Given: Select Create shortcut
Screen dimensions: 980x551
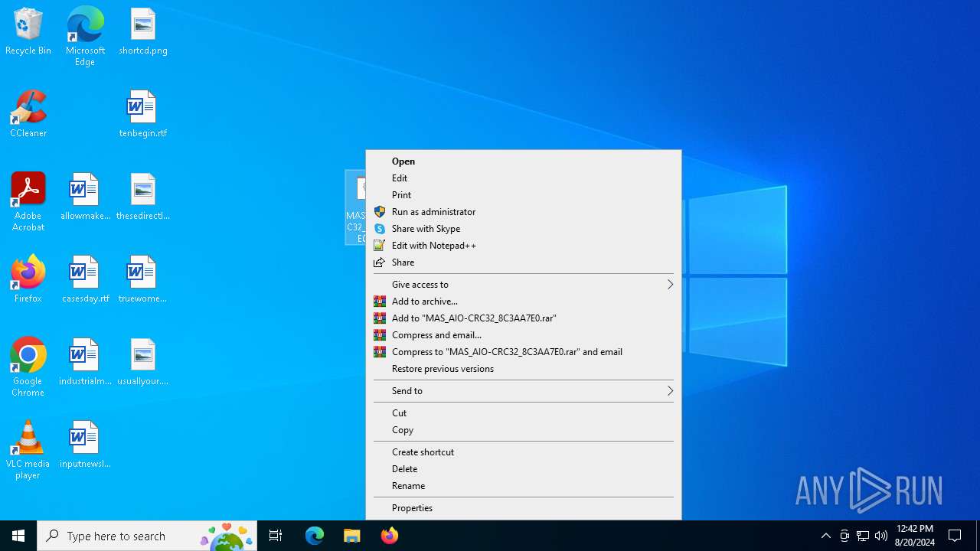Looking at the screenshot, I should coord(524,452).
